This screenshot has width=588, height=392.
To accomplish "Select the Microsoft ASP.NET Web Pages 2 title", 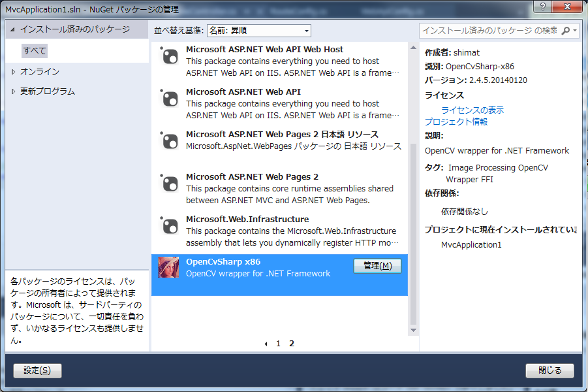I will point(252,176).
